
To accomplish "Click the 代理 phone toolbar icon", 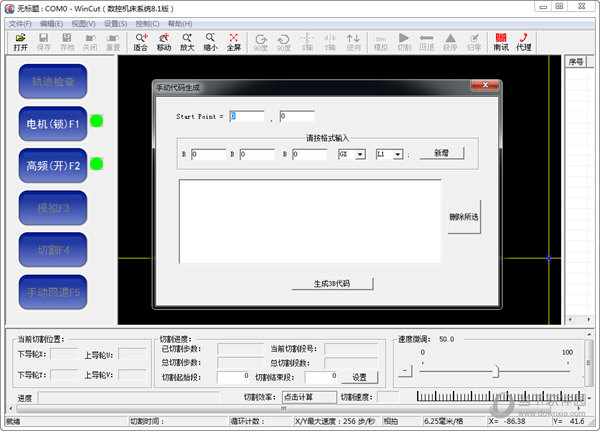I will pyautogui.click(x=523, y=42).
